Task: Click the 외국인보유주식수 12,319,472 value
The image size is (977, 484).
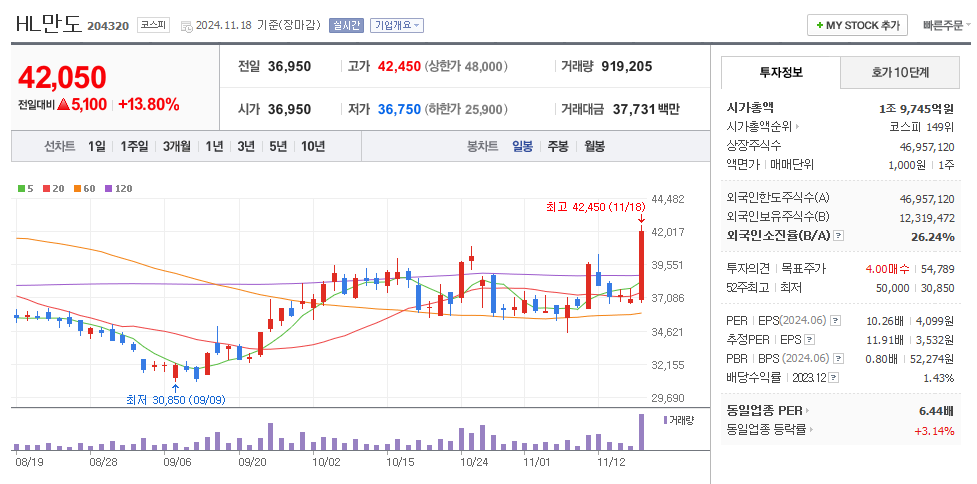Action: point(927,217)
